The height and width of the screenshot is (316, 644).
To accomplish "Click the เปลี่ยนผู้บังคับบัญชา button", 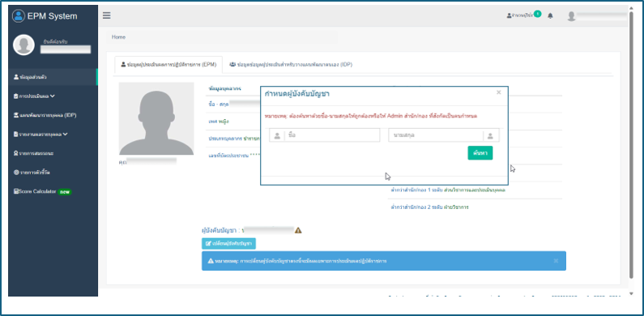I will [228, 244].
